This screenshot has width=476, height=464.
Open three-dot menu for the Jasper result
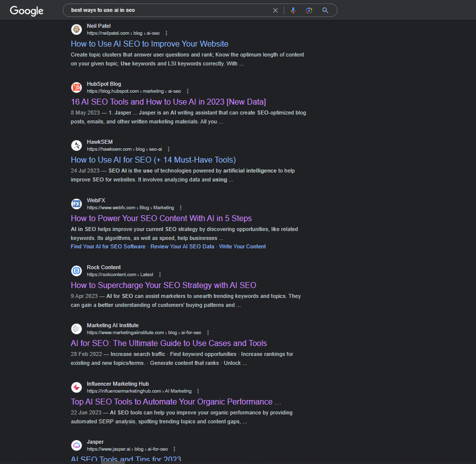pyautogui.click(x=174, y=449)
